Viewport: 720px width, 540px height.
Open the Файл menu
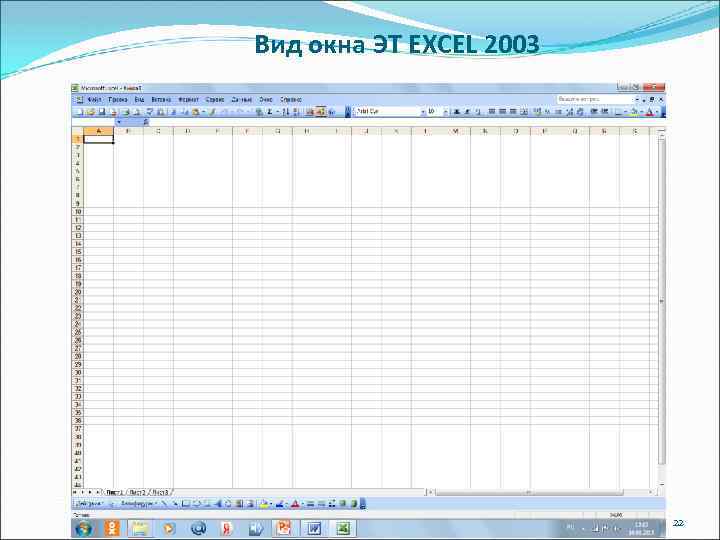(94, 99)
